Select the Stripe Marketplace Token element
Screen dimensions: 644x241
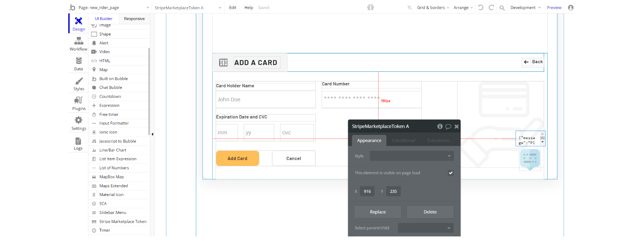coord(119,221)
